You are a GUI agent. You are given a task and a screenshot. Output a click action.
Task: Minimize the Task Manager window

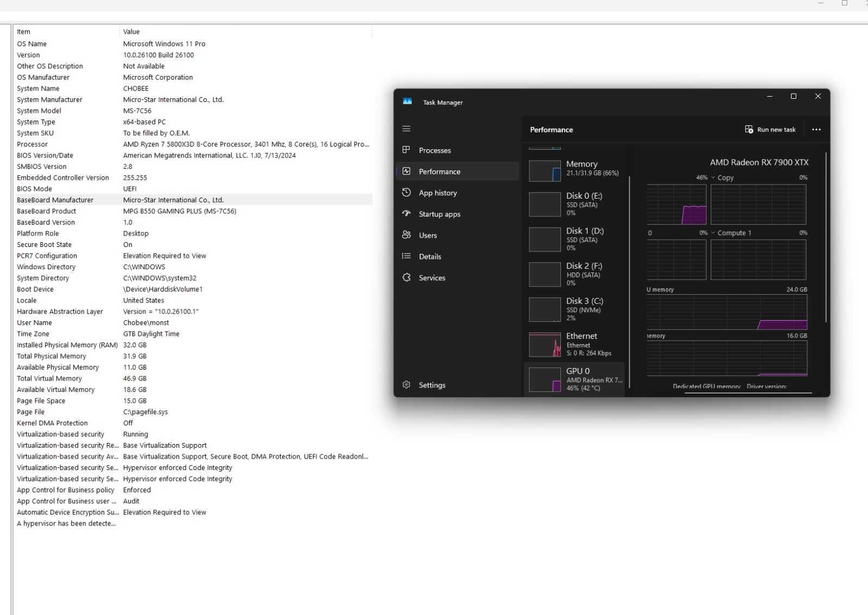click(x=769, y=96)
